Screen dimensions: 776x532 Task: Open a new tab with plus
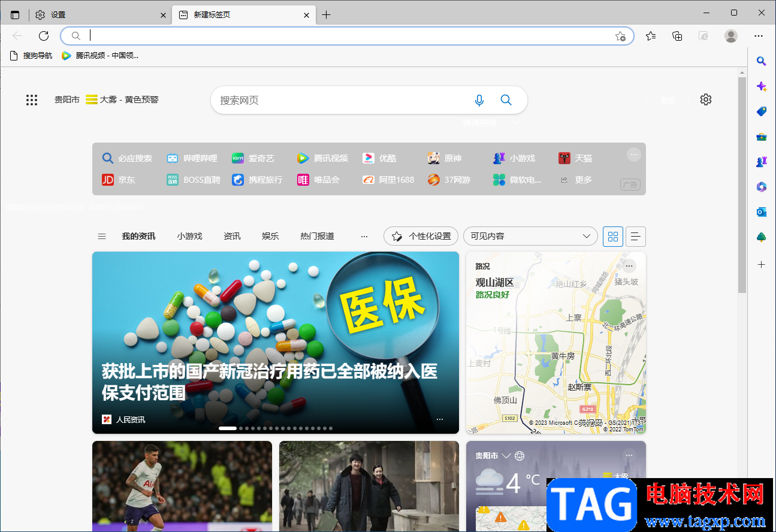tap(326, 15)
